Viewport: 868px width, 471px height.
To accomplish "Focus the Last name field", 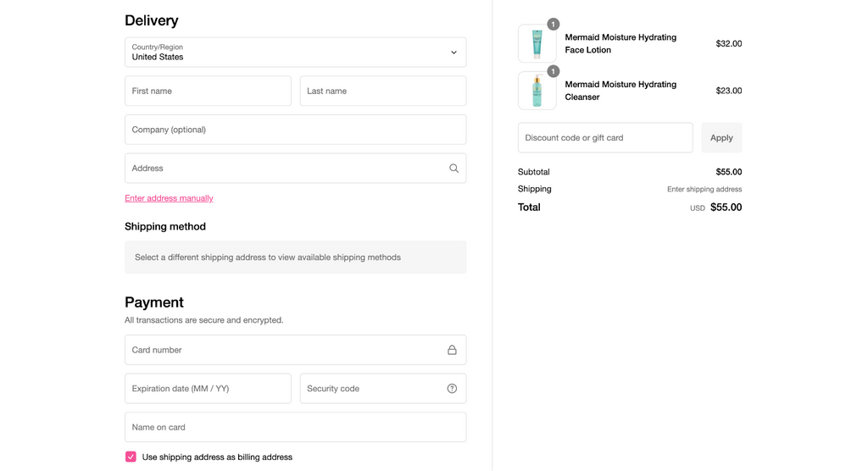I will pyautogui.click(x=382, y=91).
